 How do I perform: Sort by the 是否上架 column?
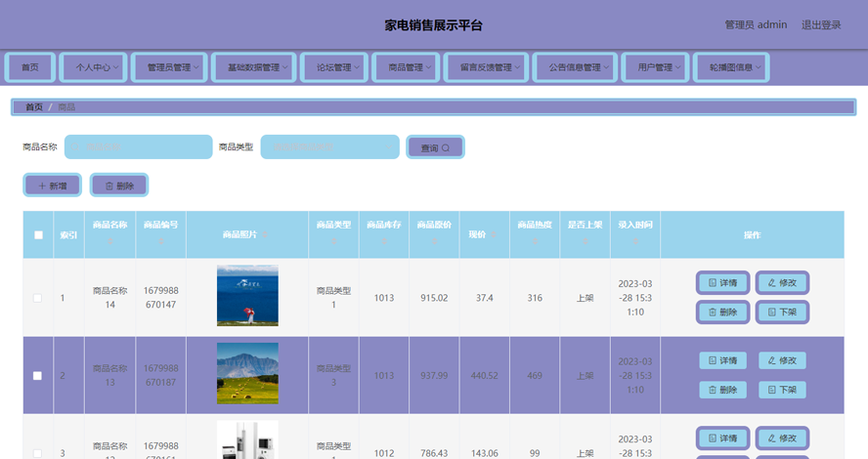click(586, 241)
